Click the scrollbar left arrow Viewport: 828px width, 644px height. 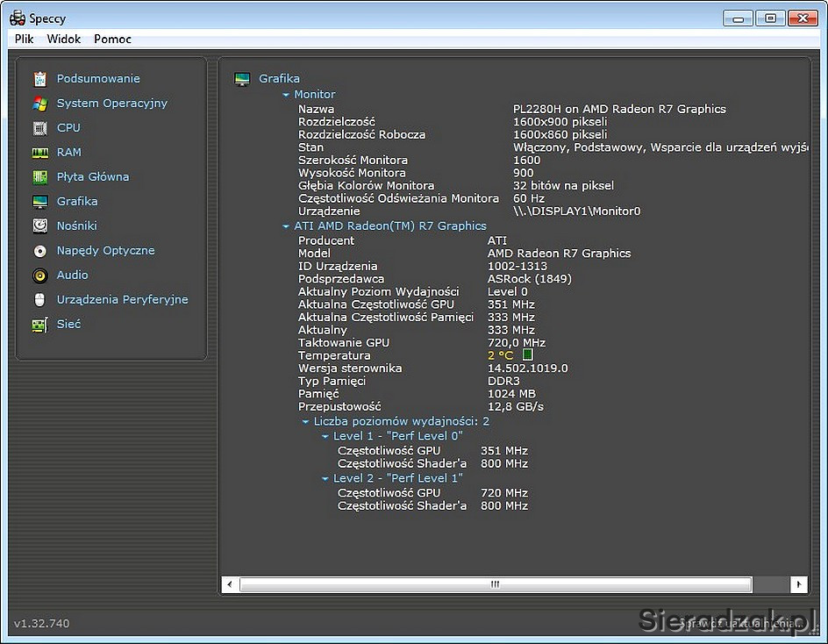(229, 584)
